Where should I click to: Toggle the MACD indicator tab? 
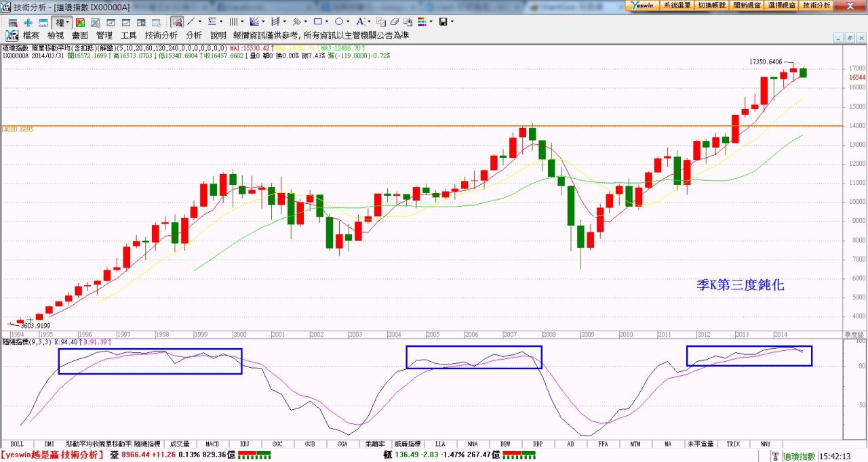tap(212, 444)
